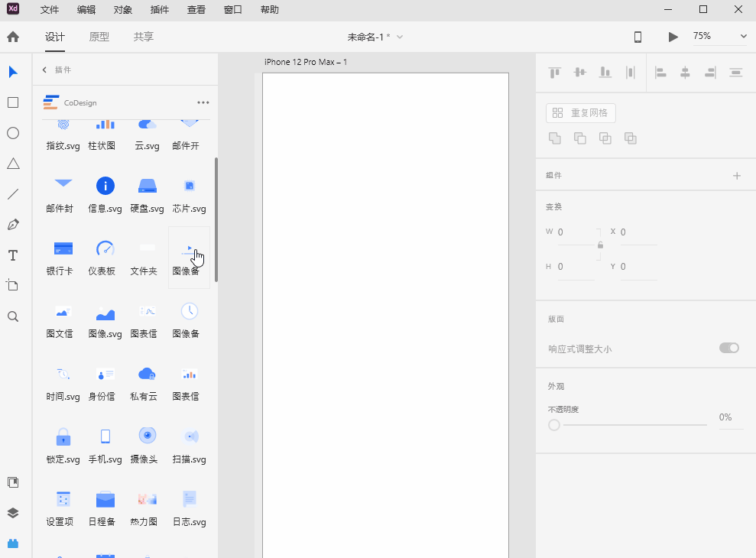Go to the Home screen icon
The height and width of the screenshot is (558, 756).
[x=13, y=37]
